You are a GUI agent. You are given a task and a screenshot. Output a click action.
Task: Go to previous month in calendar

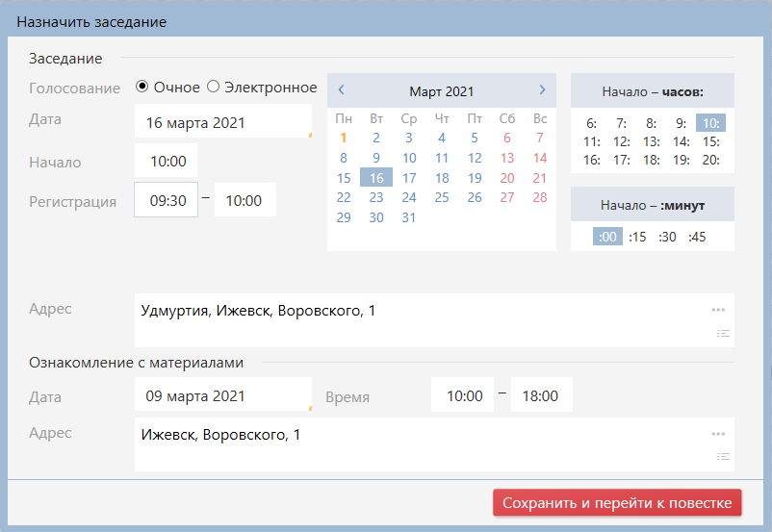pyautogui.click(x=342, y=90)
